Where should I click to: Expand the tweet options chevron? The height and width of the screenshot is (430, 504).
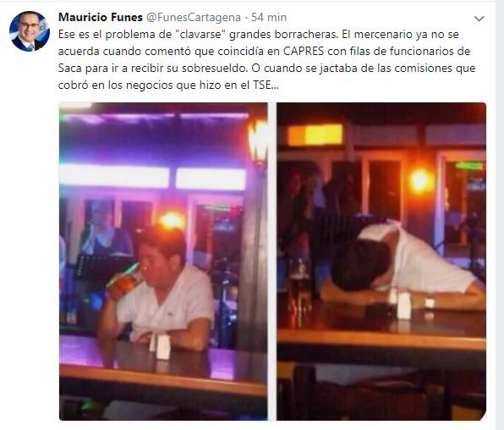coord(479,19)
